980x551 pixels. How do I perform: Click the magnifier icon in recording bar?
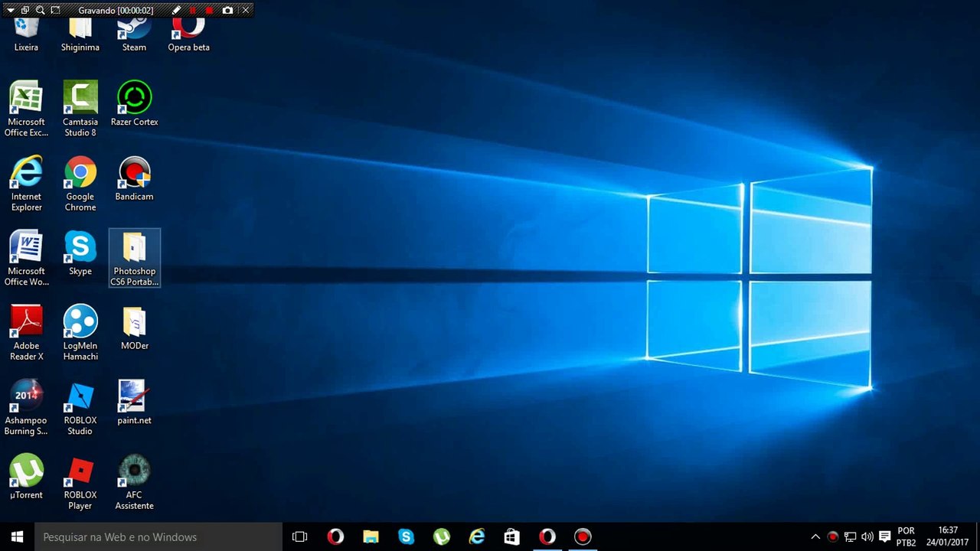click(40, 11)
